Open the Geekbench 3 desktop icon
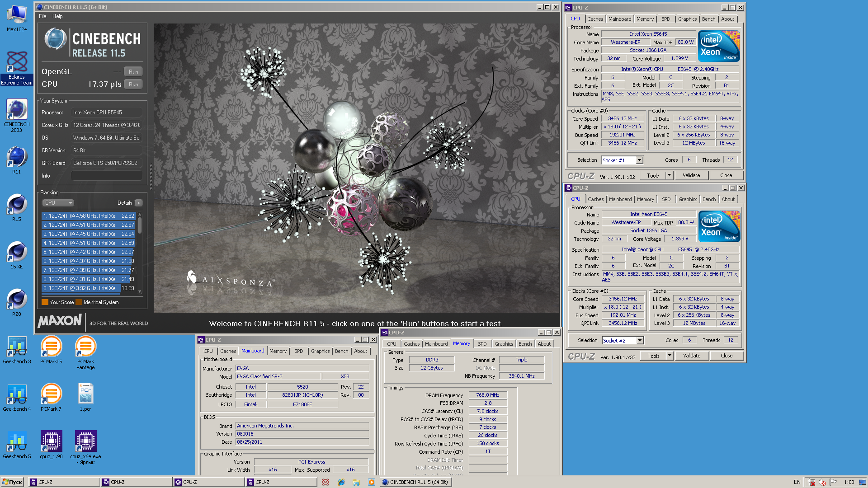The image size is (868, 488). point(17,350)
